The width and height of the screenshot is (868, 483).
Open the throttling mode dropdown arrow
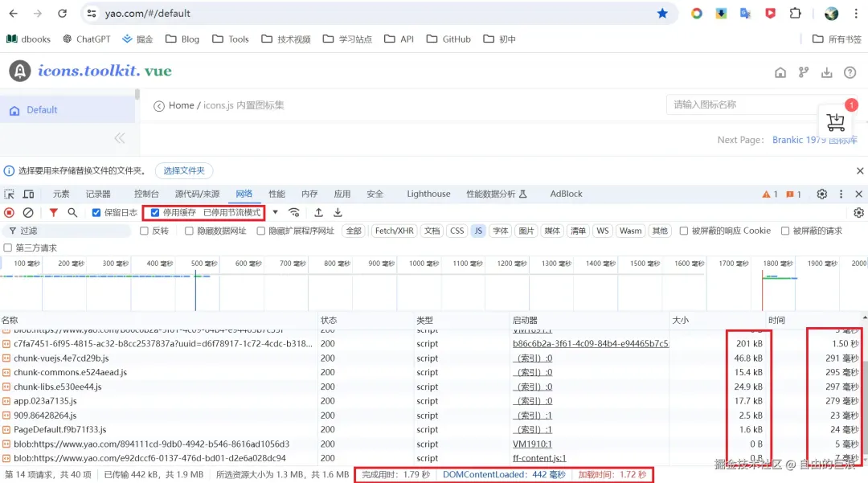pos(275,213)
